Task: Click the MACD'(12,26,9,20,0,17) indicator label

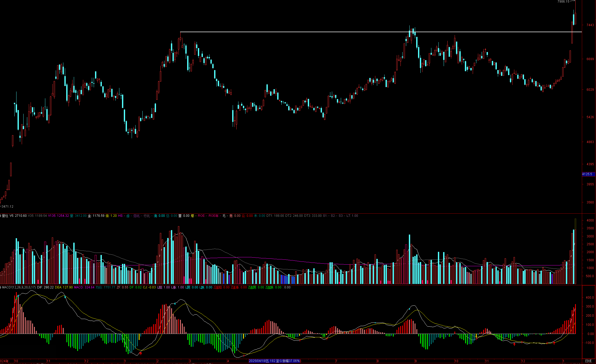Action: (19, 287)
